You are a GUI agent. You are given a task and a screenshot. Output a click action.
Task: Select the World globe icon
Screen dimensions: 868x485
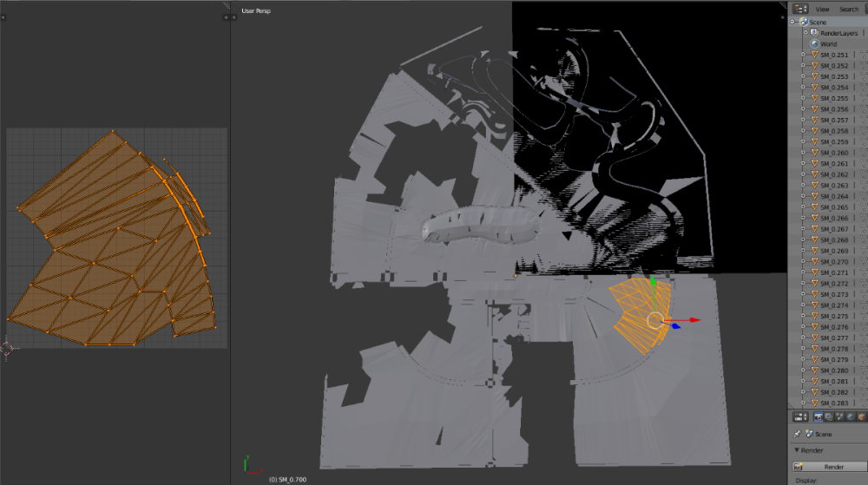(814, 43)
